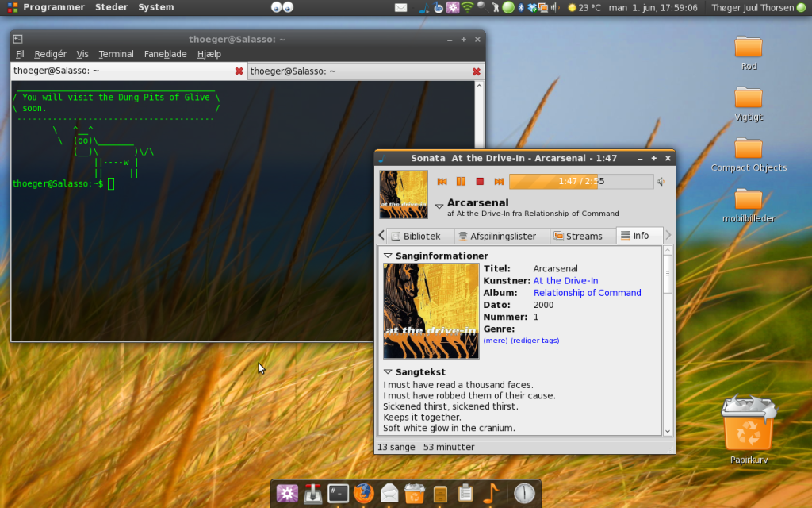The width and height of the screenshot is (812, 508).
Task: Stop playback in Sonata
Action: pos(480,182)
